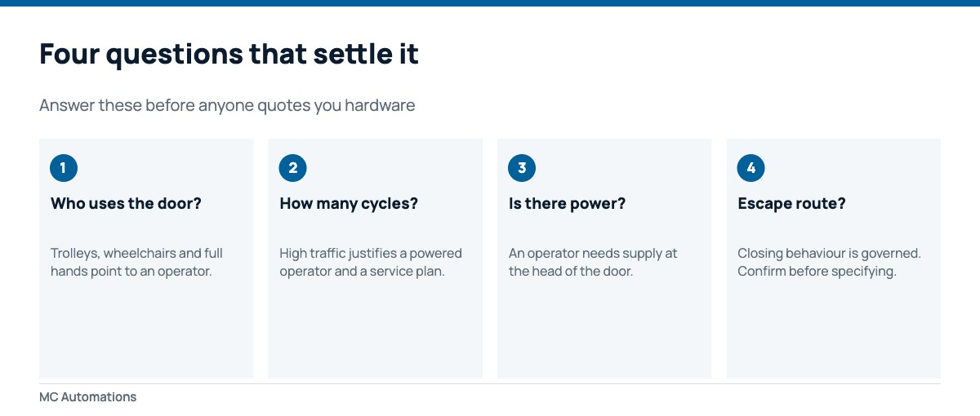Viewport: 980px width, 416px height.
Task: Click the MC Automations footer text
Action: 87,397
